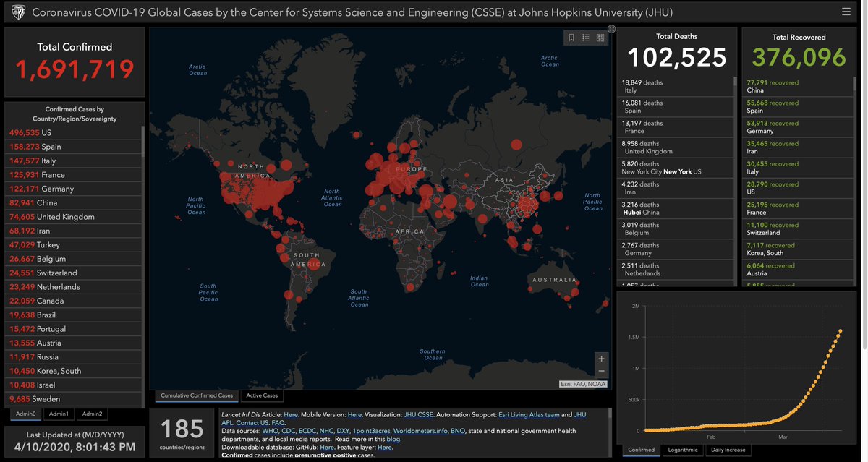Image resolution: width=868 pixels, height=462 pixels.
Task: Open the basemap gallery grid icon
Action: point(600,38)
